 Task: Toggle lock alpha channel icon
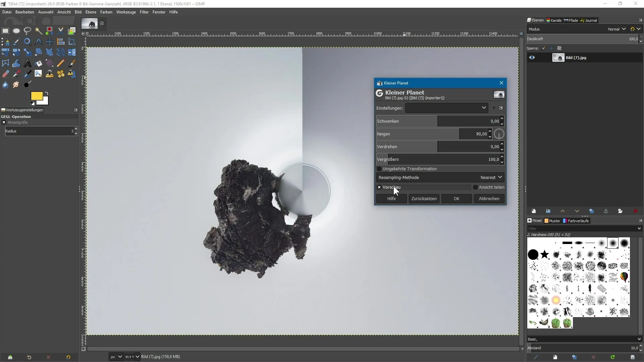(x=559, y=48)
